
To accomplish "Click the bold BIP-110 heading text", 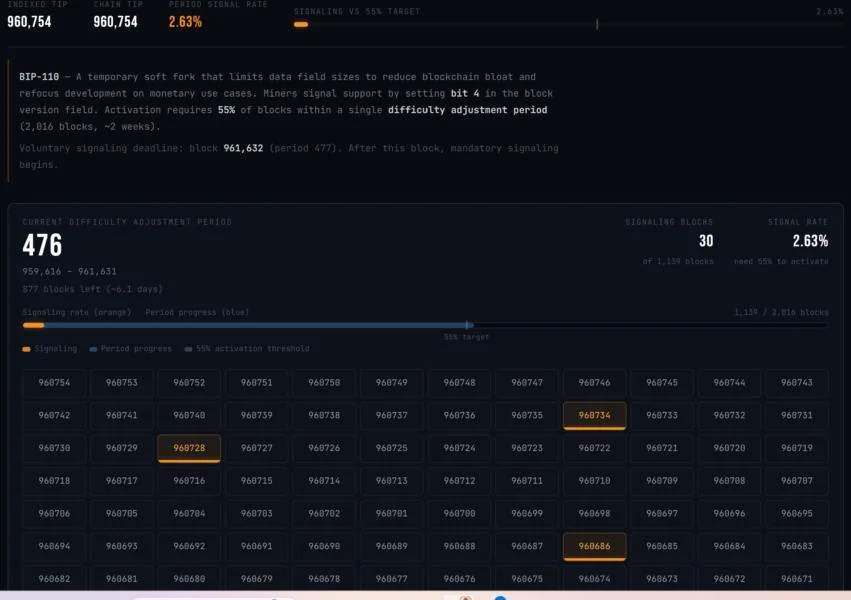I will click(x=39, y=77).
